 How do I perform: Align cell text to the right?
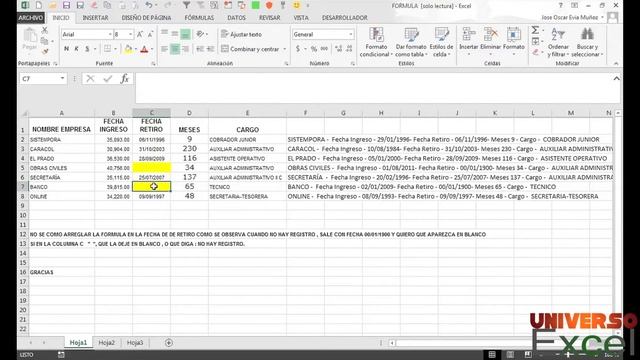(x=185, y=49)
